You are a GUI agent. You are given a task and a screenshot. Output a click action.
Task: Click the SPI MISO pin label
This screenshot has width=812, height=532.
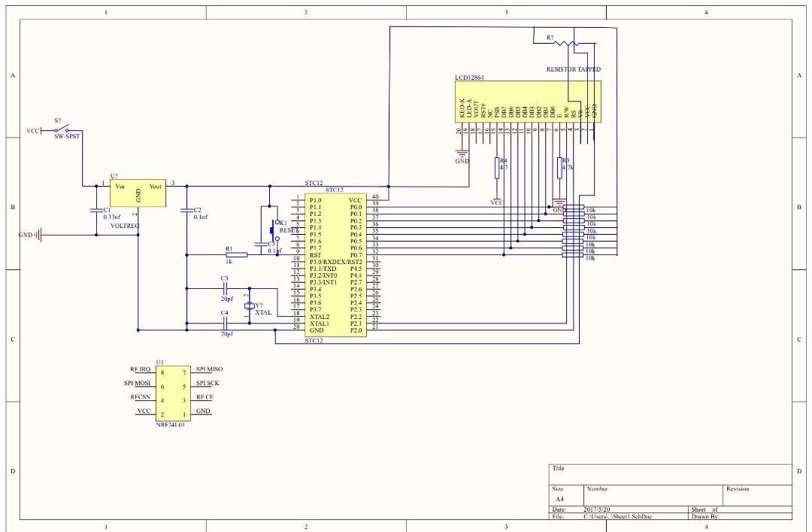(209, 369)
